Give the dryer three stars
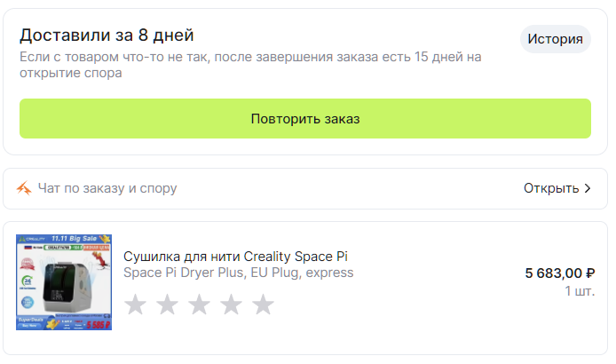This screenshot has width=616, height=364. (199, 305)
